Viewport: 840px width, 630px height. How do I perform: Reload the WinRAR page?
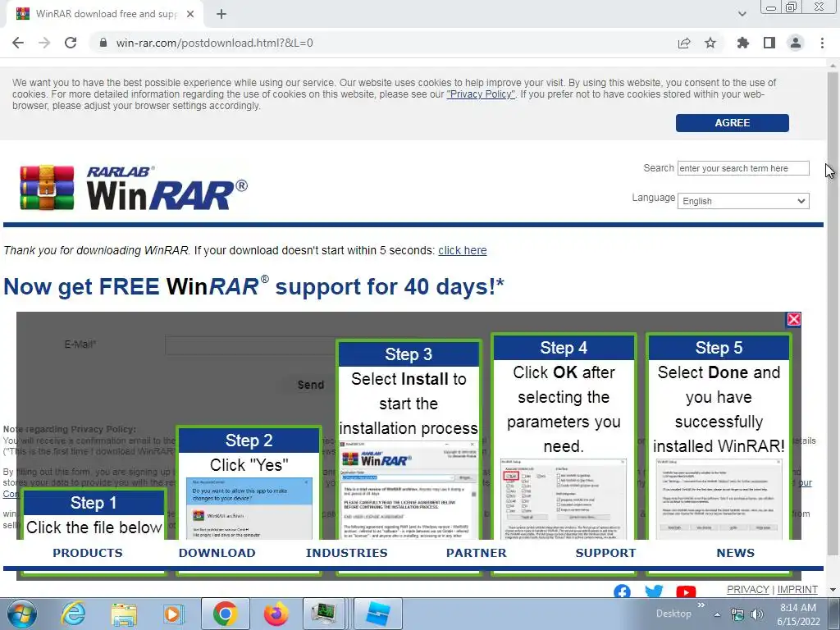coord(71,43)
